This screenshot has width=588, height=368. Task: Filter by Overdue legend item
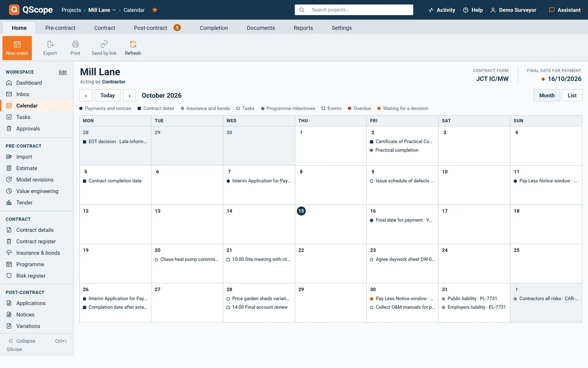pyautogui.click(x=359, y=109)
